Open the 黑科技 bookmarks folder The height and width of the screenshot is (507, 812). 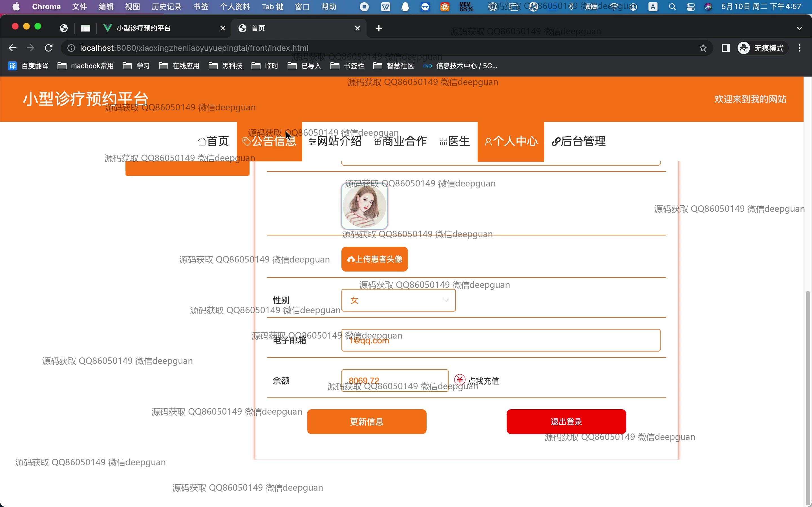pos(226,66)
